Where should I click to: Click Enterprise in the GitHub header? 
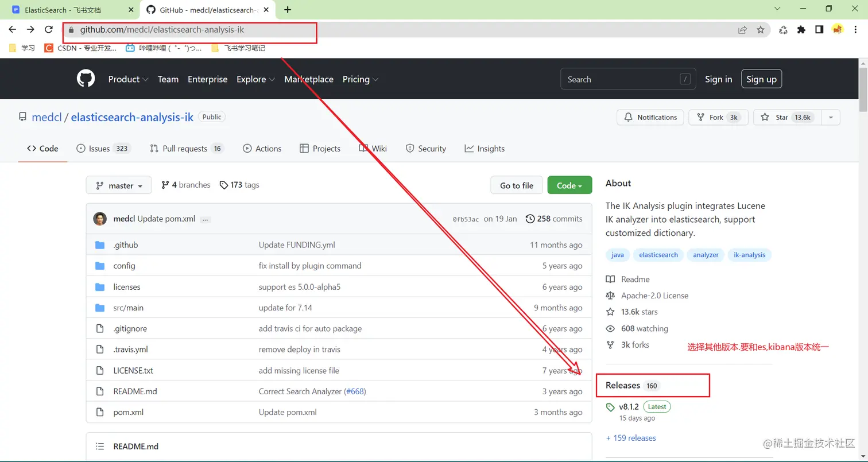pos(207,79)
